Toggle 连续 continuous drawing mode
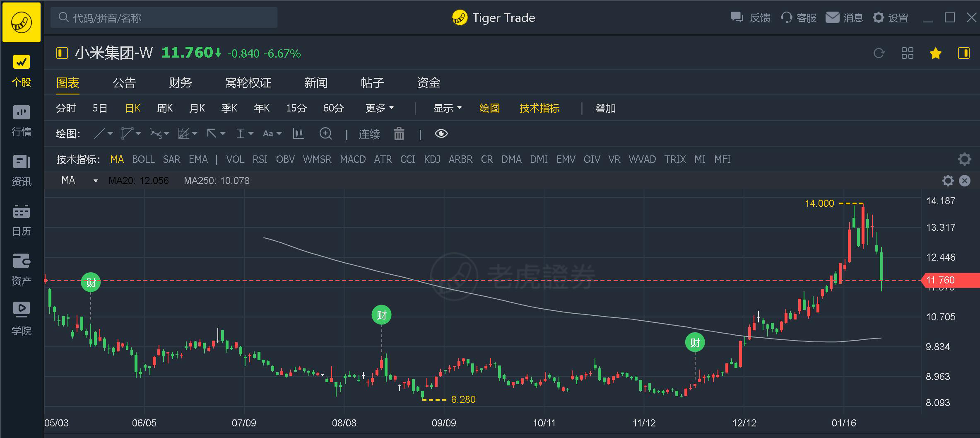 369,134
